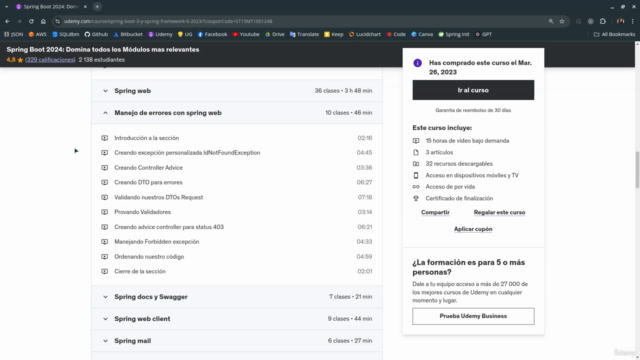Open the Translate bookmark
Screen dimensions: 640x360
click(304, 34)
